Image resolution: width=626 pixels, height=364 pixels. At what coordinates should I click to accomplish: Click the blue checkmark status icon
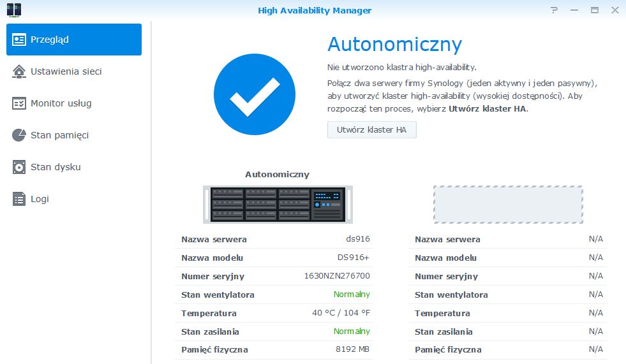coord(255,94)
